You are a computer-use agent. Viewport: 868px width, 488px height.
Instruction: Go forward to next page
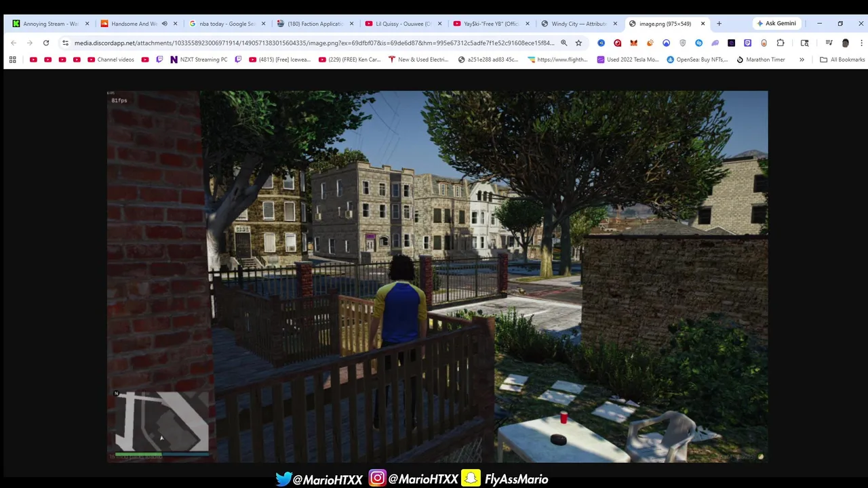(x=30, y=43)
